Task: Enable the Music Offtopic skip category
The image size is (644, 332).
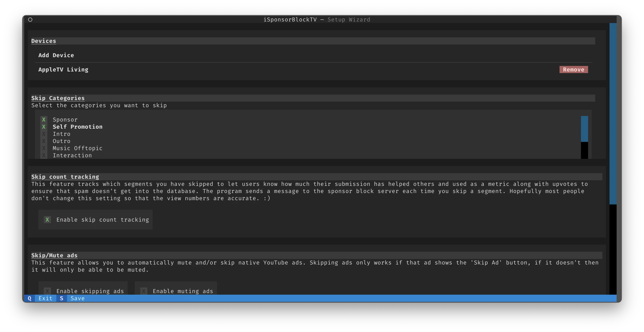Action: (x=44, y=148)
